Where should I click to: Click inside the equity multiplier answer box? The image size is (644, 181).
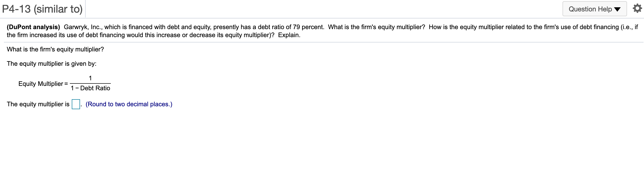[x=75, y=104]
